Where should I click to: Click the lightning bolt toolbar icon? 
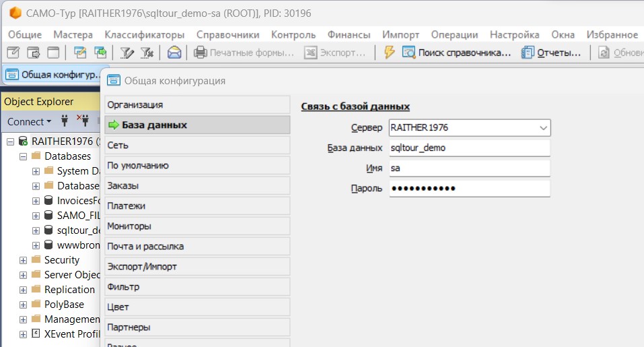click(388, 53)
